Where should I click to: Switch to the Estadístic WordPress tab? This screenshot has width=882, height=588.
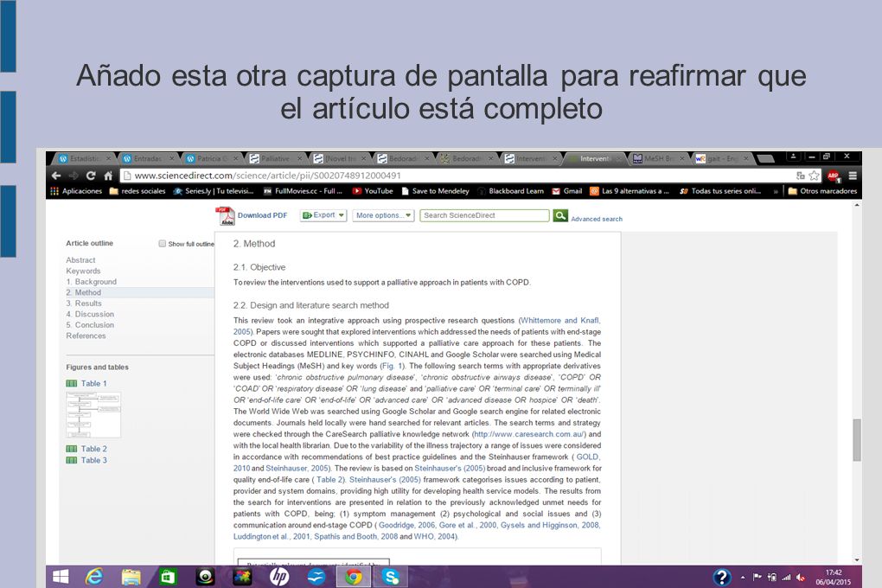(85, 159)
